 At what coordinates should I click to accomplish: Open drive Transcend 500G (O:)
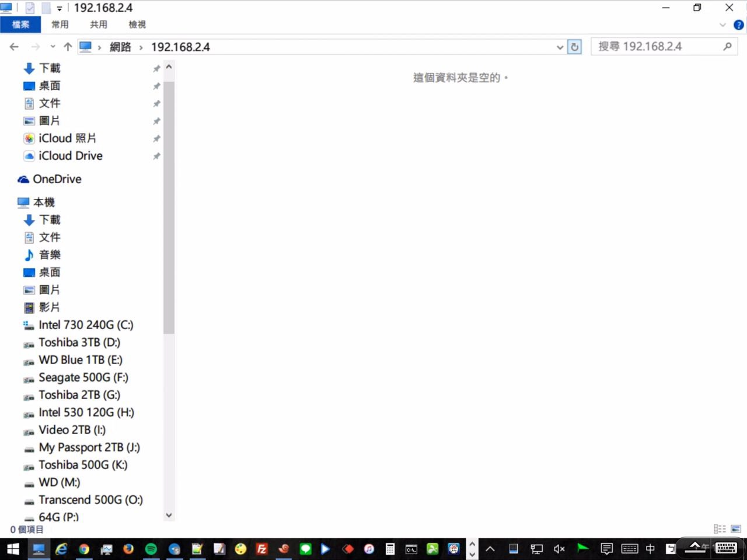point(90,500)
